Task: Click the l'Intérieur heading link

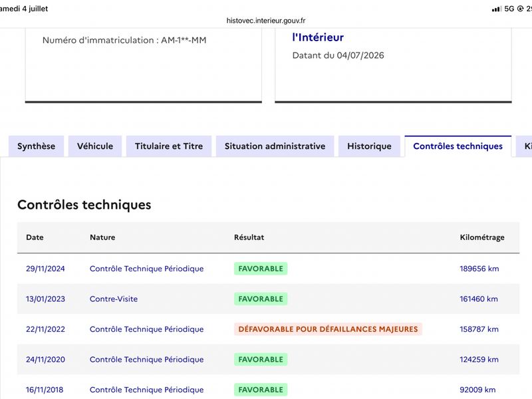Action: click(x=318, y=37)
